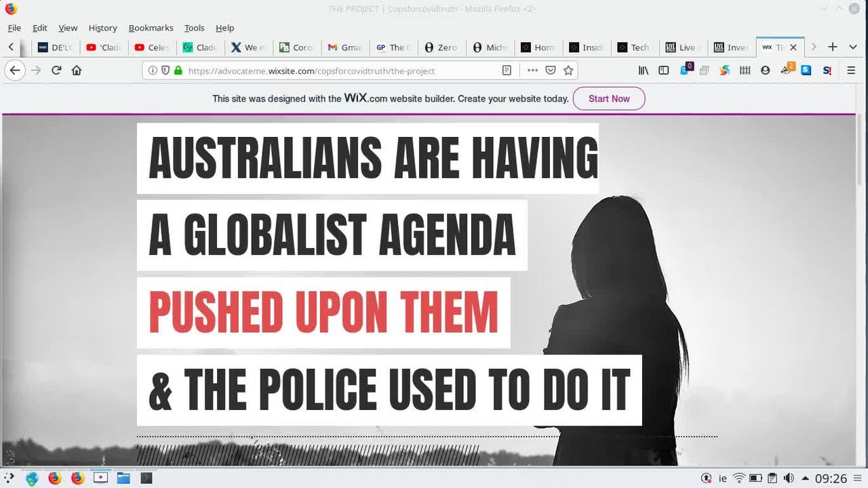This screenshot has height=488, width=868.
Task: Click the volume icon in system tray
Action: [x=789, y=479]
